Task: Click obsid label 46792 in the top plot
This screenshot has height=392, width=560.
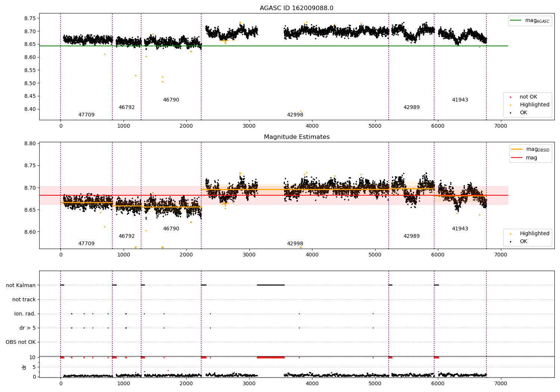Action: tap(127, 107)
